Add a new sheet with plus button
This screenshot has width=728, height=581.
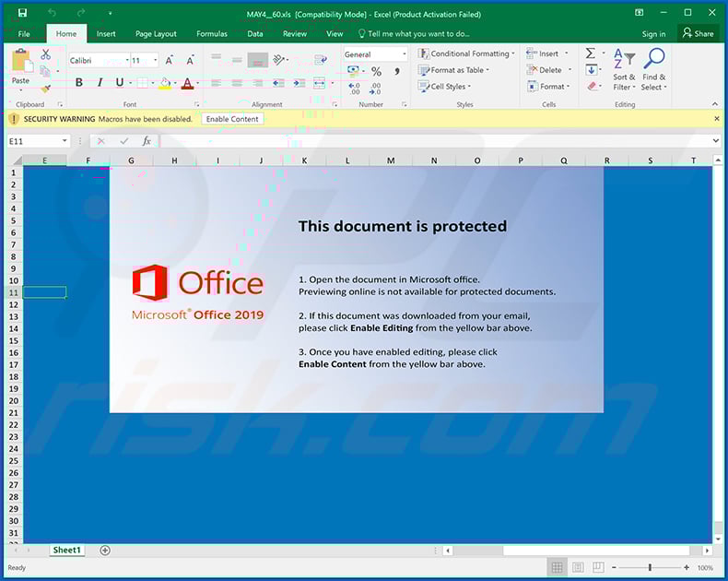(x=105, y=551)
